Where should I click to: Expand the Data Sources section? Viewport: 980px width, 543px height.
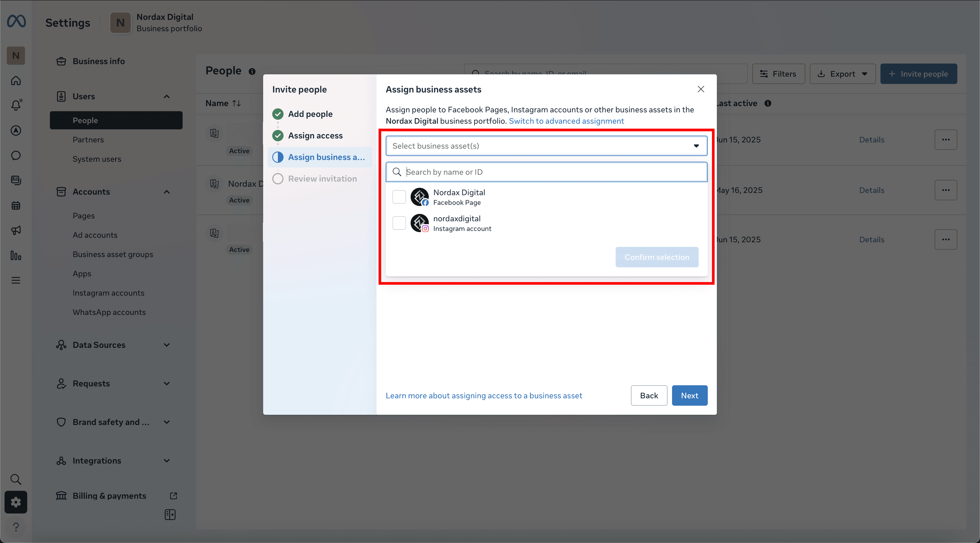pos(167,345)
